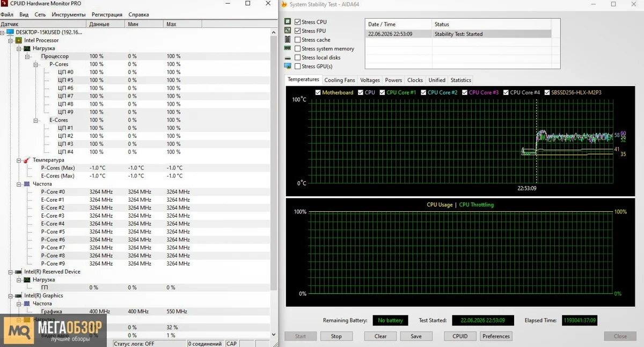Switch to the Cooling Fans tab
The width and height of the screenshot is (644, 347).
340,80
